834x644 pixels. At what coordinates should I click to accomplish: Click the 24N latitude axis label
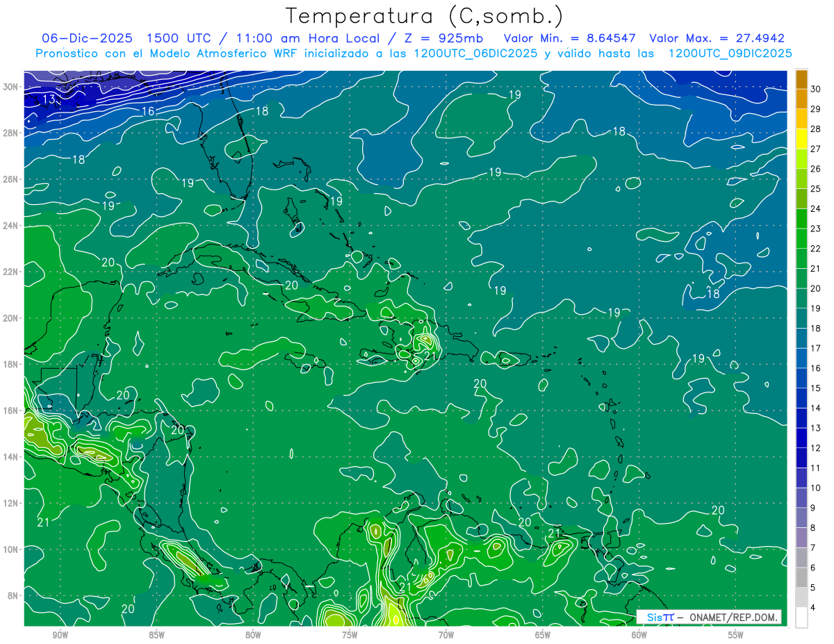(11, 225)
